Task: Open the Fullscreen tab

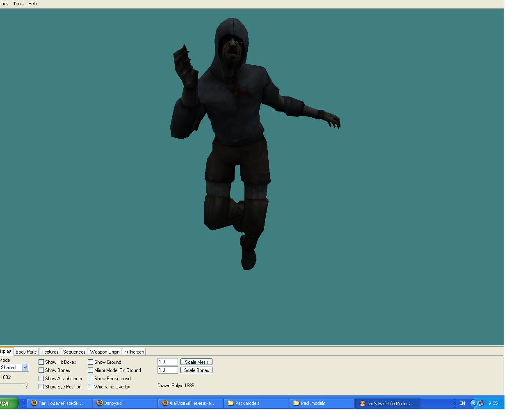Action: pos(134,352)
